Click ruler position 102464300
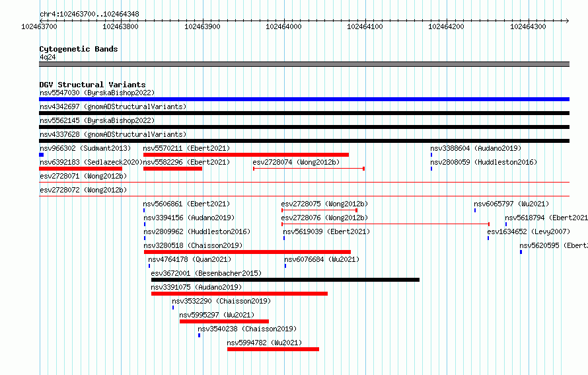This screenshot has width=588, height=375. pos(528,26)
